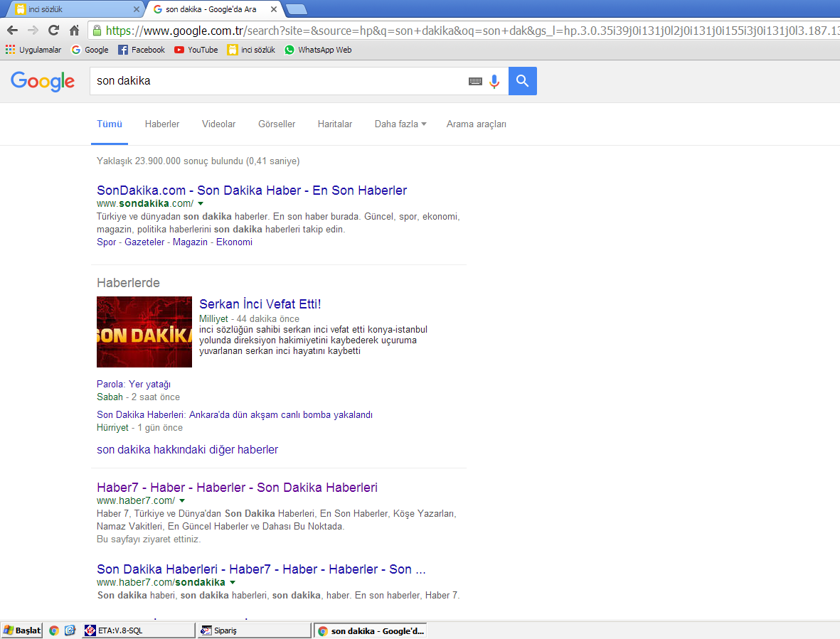Image resolution: width=840 pixels, height=639 pixels.
Task: Open the Magazin sitelink
Action: (x=190, y=242)
